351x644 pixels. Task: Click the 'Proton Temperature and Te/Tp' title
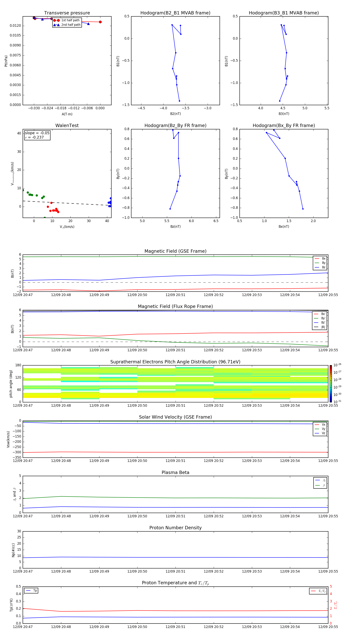coord(175,583)
